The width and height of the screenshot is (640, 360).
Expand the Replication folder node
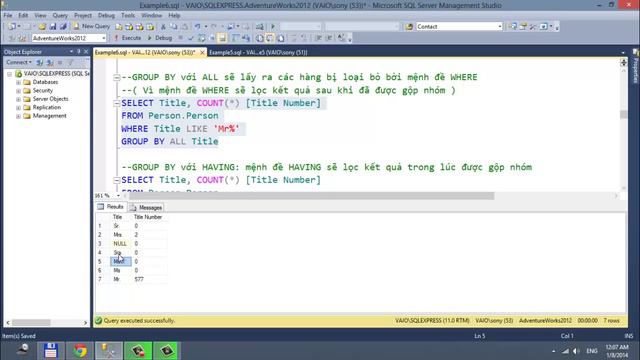[x=18, y=108]
